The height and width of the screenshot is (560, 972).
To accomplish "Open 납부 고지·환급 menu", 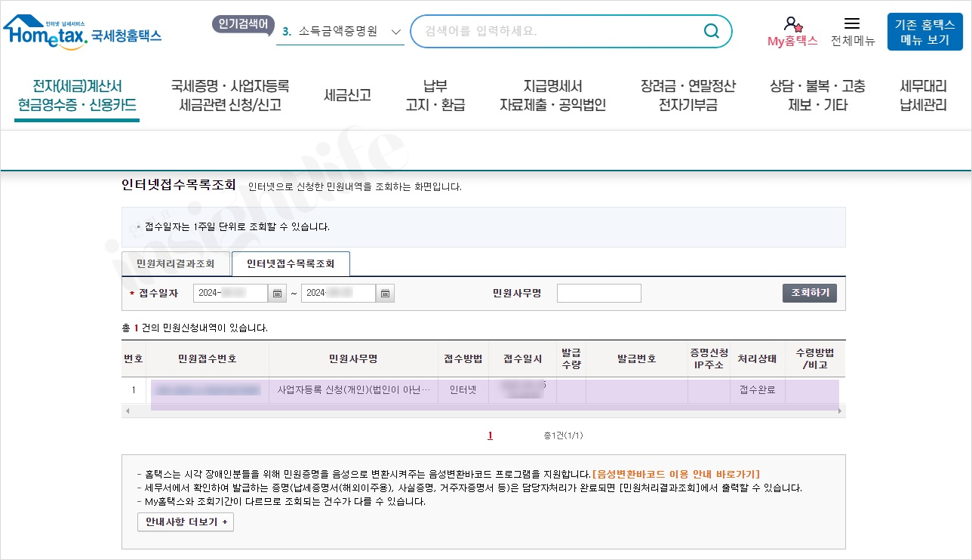I will coord(435,96).
